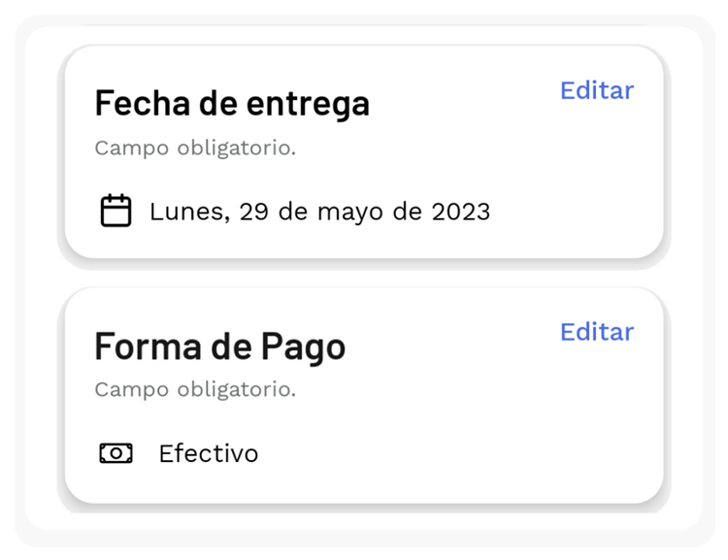728x560 pixels.
Task: Click the word mayo in the delivery date
Action: coord(350,213)
